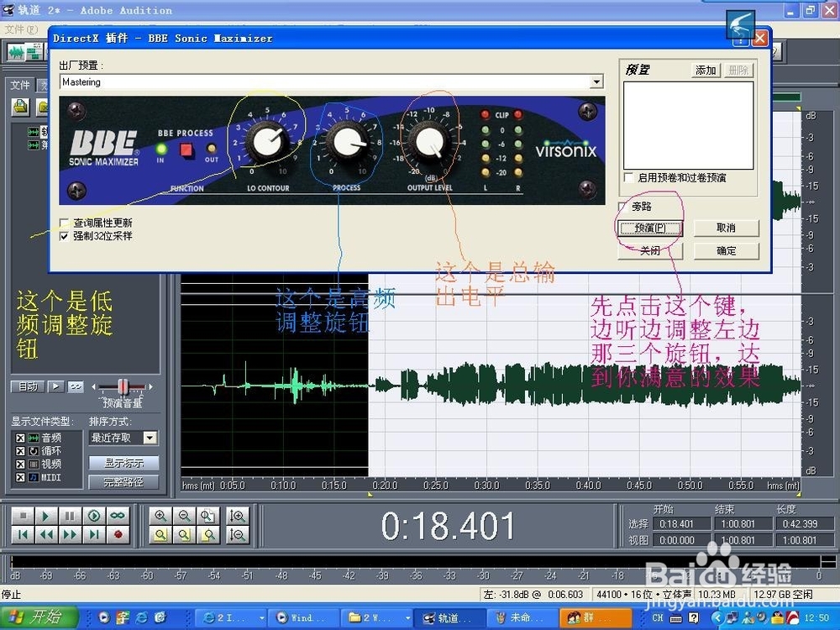Viewport: 840px width, 630px height.
Task: Click the Internet Explorer quick launch icon
Action: (x=141, y=617)
